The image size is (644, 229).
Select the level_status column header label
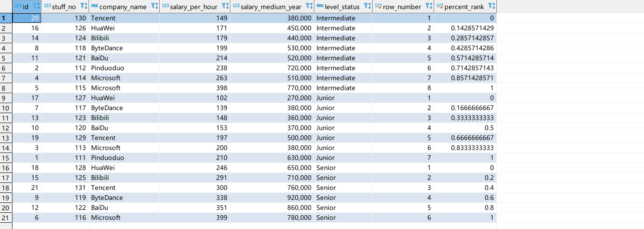coord(342,6)
